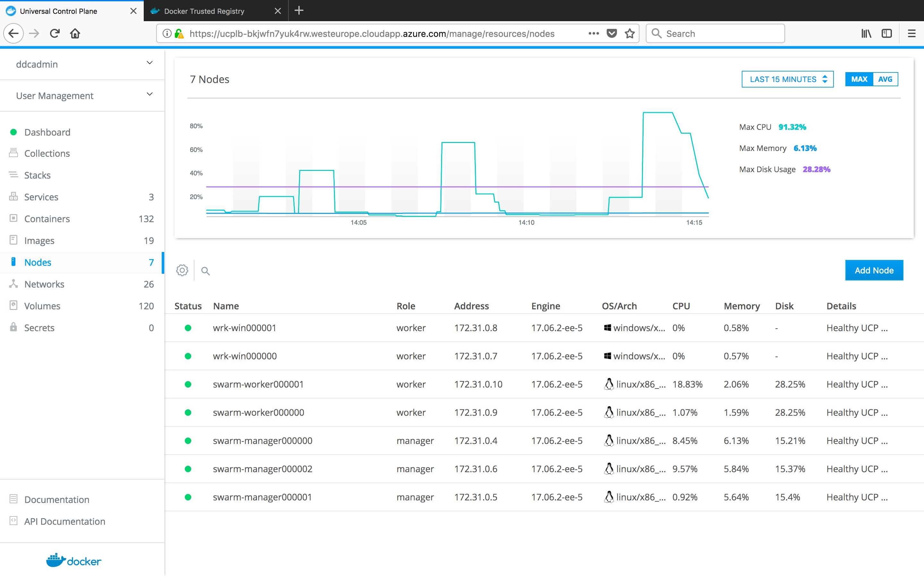
Task: View the Services list
Action: pos(41,197)
